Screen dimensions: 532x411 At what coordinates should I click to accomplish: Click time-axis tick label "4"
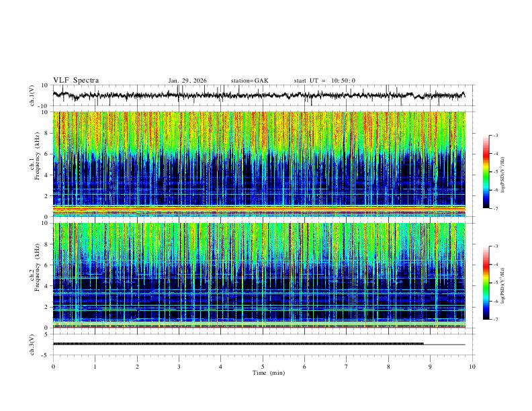[220, 367]
